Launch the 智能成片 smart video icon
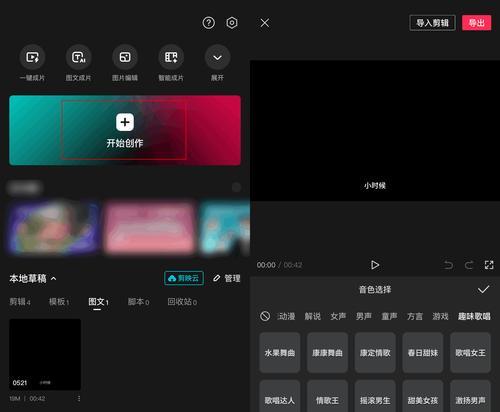 tap(171, 57)
